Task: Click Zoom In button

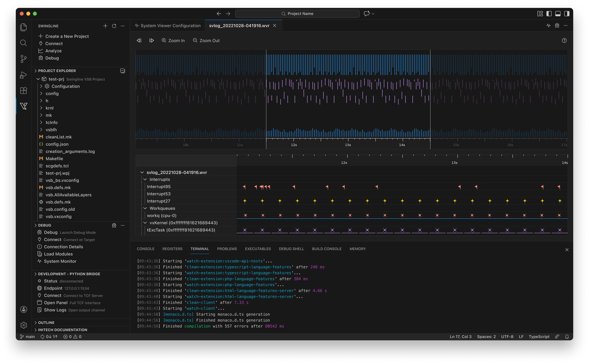Action: pos(173,40)
